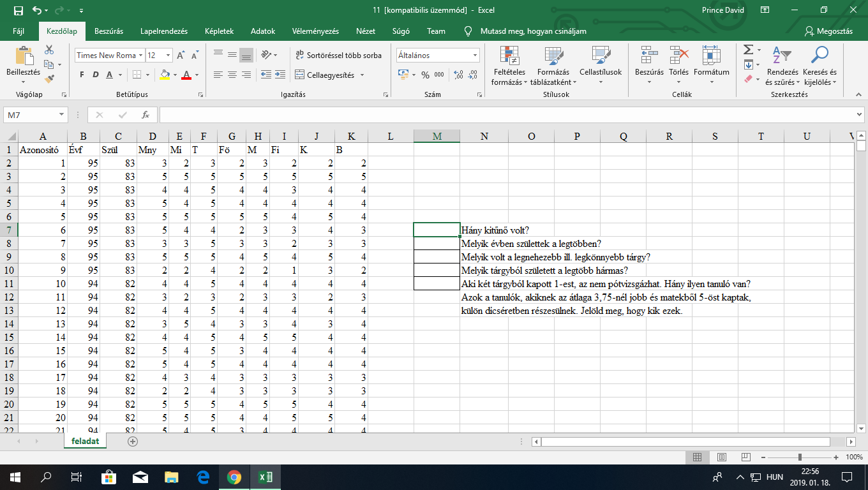This screenshot has width=868, height=490.
Task: Click the Megosztás share button
Action: tap(830, 31)
